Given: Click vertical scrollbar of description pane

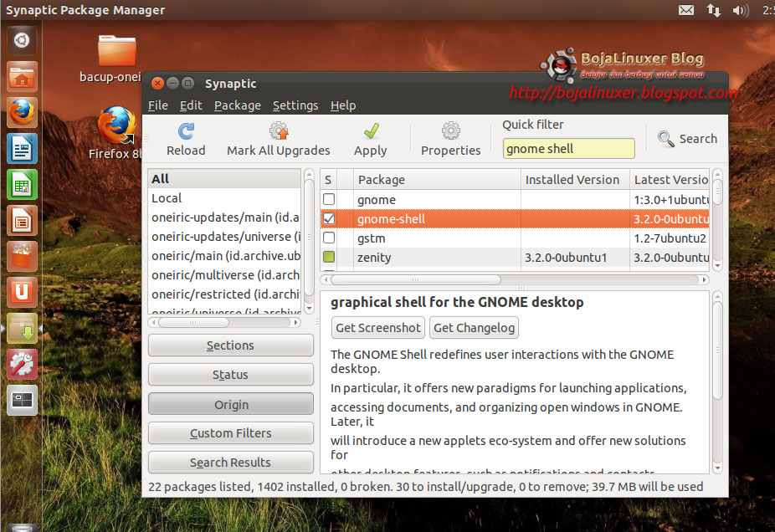Looking at the screenshot, I should coord(717,350).
